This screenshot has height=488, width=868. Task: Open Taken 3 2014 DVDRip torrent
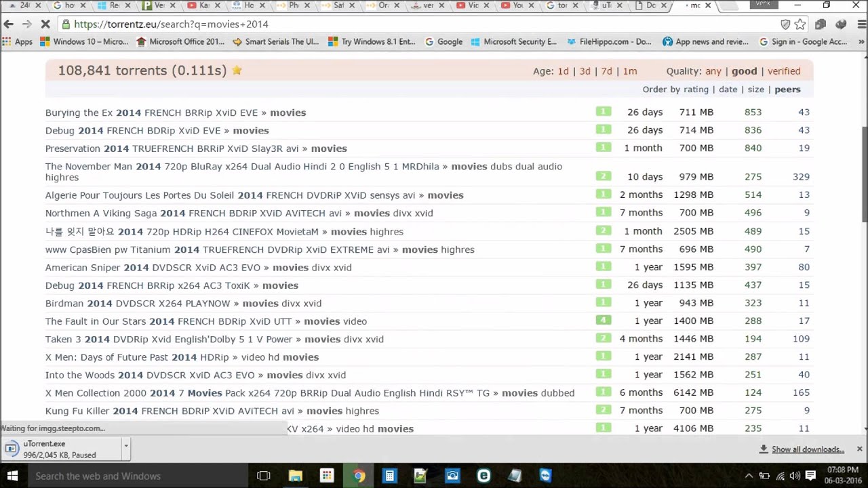169,340
